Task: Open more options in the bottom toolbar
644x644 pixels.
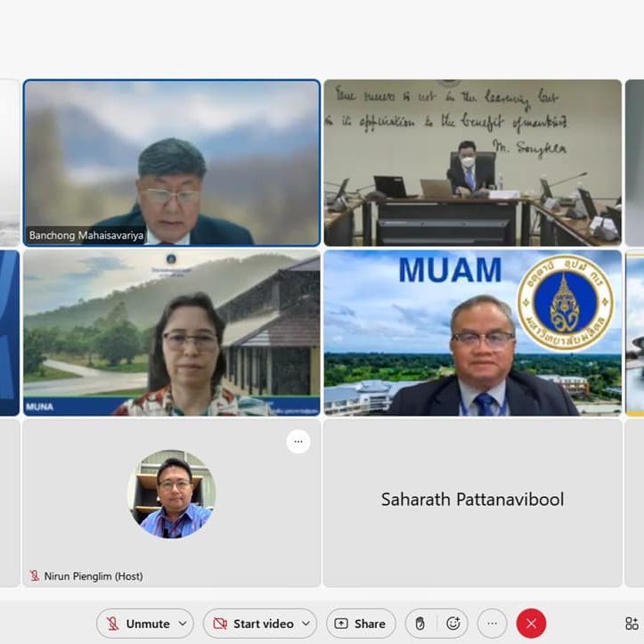Action: pyautogui.click(x=492, y=624)
